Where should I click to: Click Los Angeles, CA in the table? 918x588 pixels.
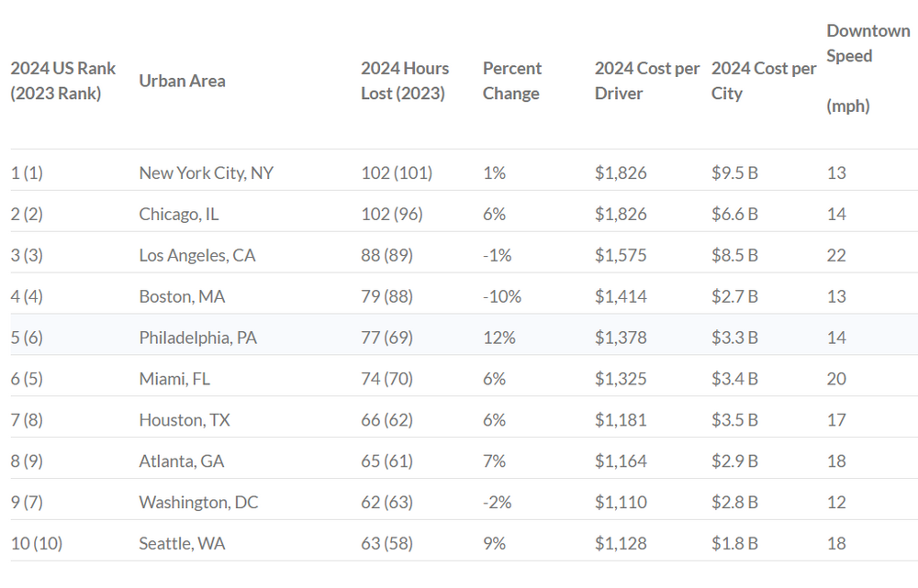(x=197, y=255)
